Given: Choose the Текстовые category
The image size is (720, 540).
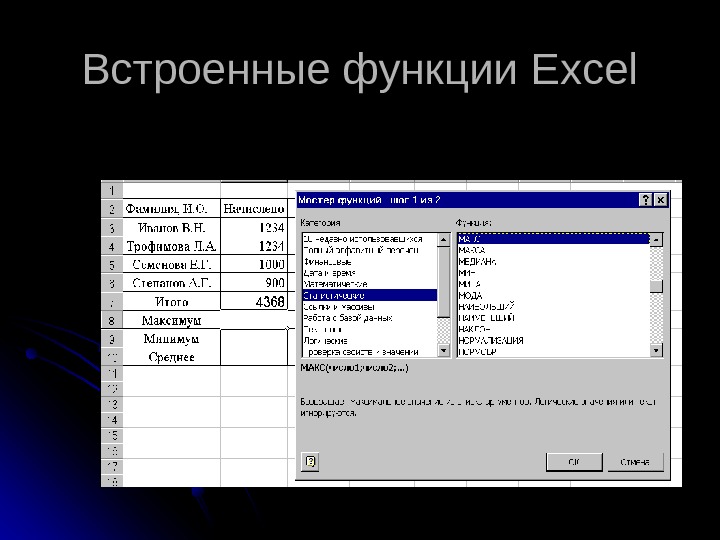Looking at the screenshot, I should point(370,329).
